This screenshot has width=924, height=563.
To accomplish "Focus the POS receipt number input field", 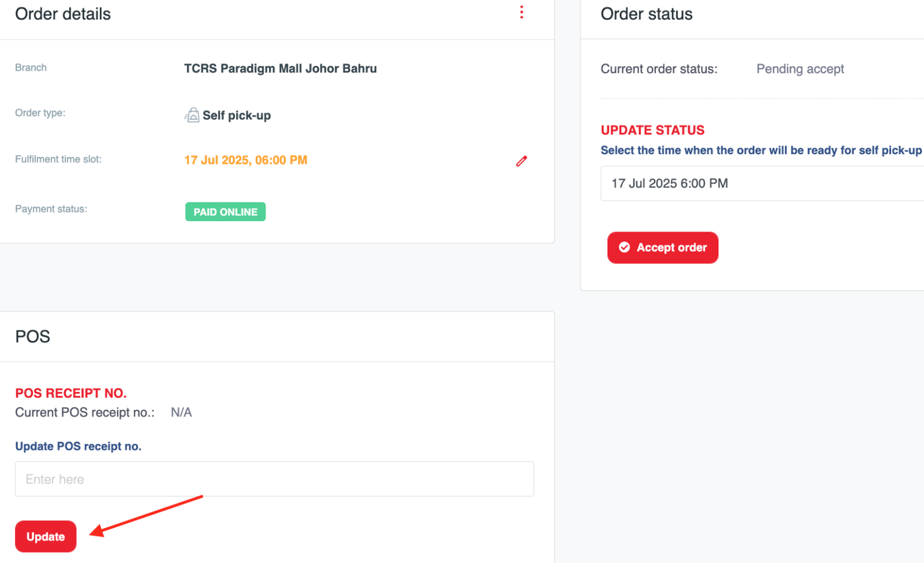I will (275, 479).
